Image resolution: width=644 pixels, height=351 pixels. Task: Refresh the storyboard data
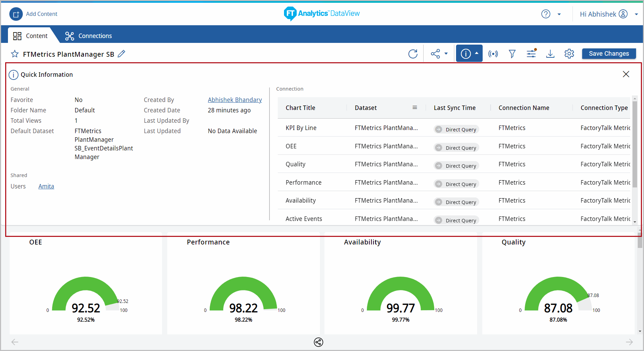413,54
